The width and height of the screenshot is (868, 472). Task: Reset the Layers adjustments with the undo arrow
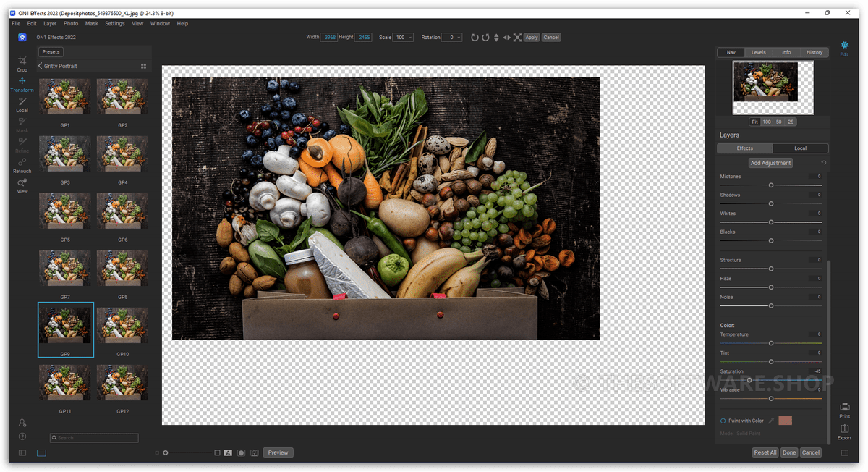pos(823,163)
